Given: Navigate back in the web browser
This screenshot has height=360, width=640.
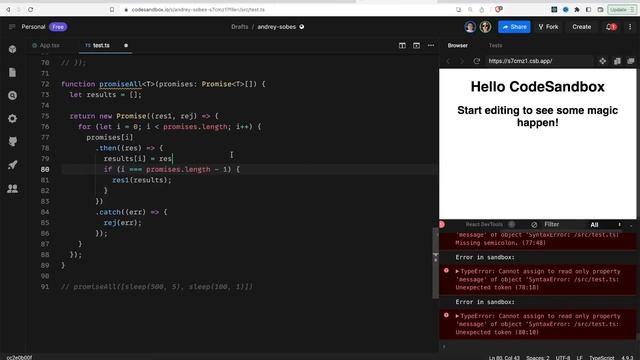Looking at the screenshot, I should tap(8, 9).
